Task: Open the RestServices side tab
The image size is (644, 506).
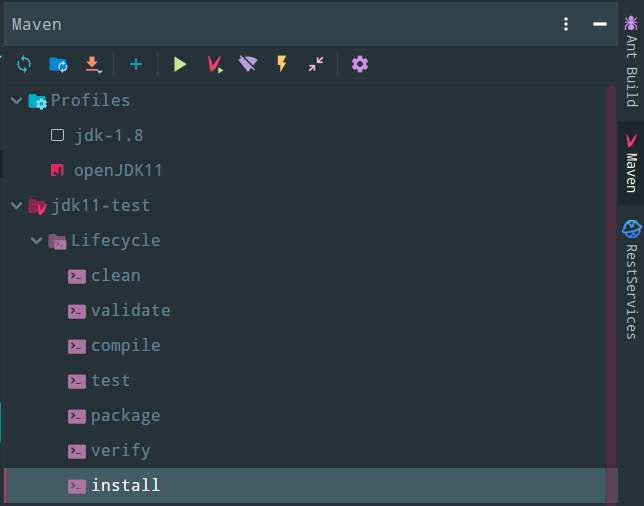Action: tap(631, 280)
